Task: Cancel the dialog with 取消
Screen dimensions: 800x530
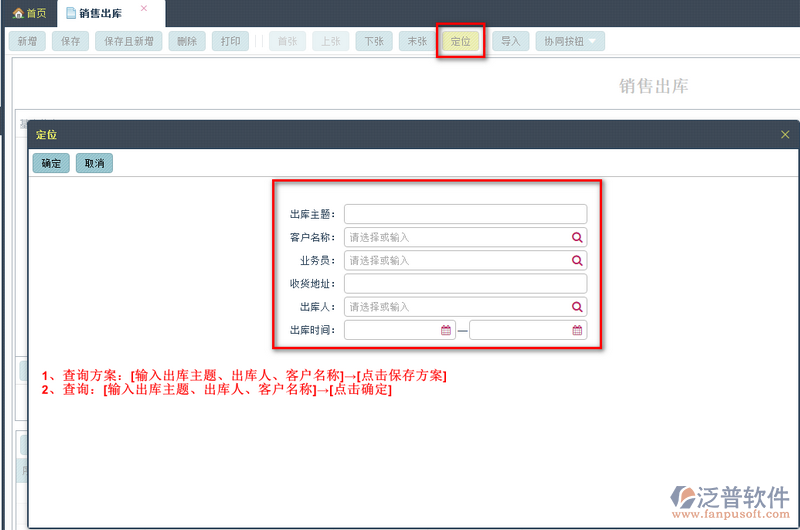Action: coord(94,163)
